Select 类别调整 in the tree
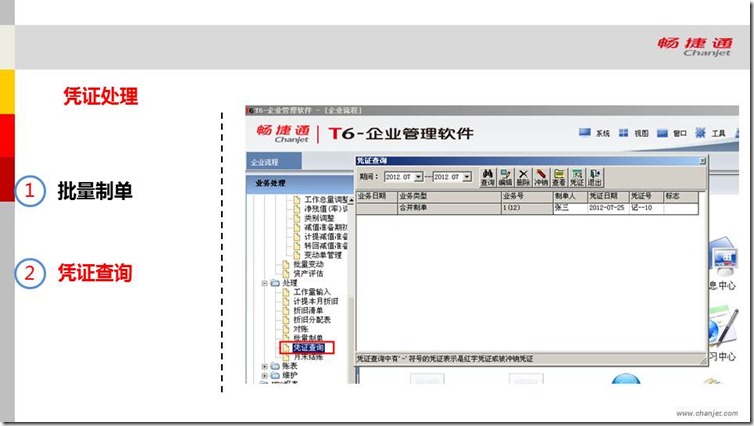 [x=319, y=218]
